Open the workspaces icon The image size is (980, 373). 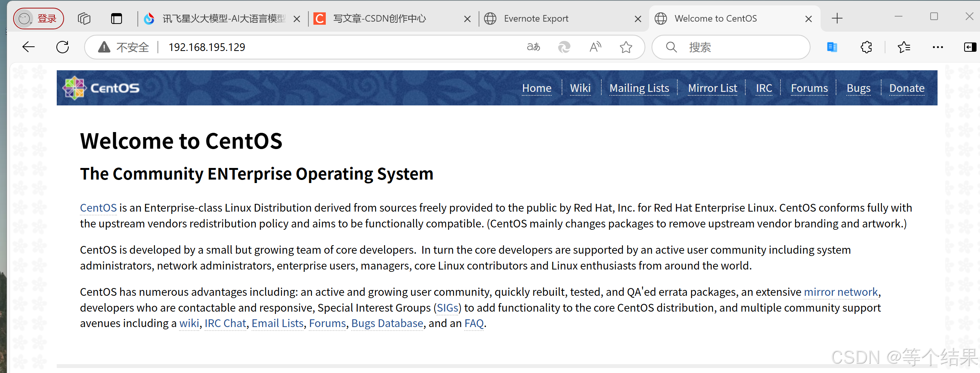point(84,19)
